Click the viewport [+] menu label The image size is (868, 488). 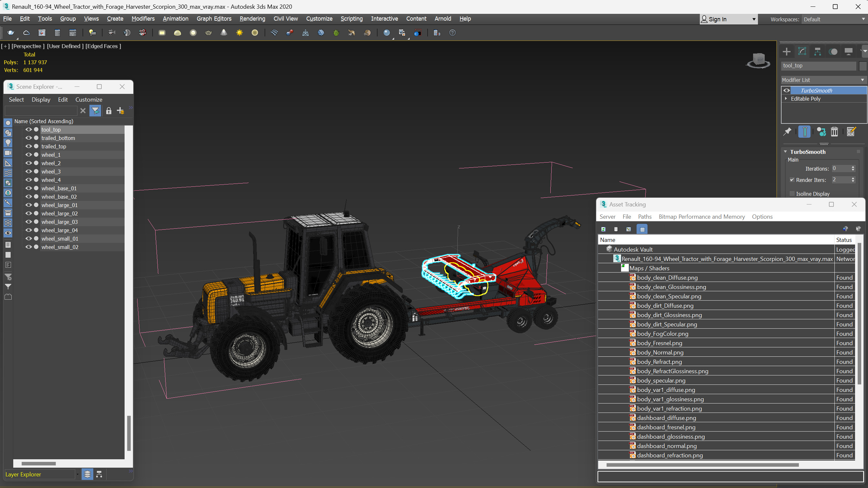5,46
